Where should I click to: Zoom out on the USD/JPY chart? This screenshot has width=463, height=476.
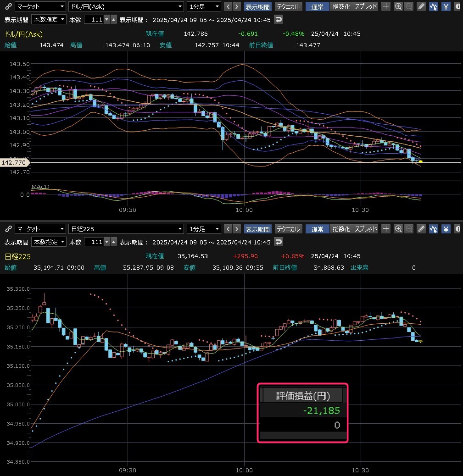pos(409,6)
